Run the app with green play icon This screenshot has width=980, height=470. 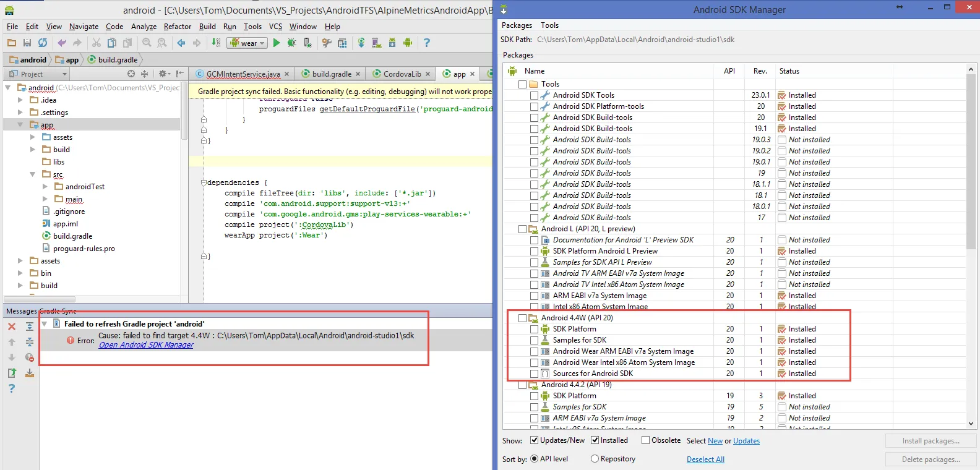pyautogui.click(x=277, y=43)
